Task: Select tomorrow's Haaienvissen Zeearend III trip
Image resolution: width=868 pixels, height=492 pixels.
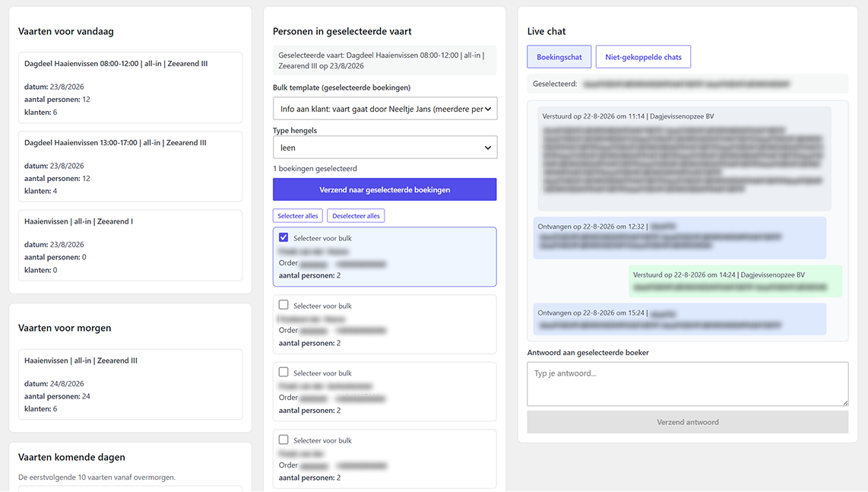Action: 130,385
